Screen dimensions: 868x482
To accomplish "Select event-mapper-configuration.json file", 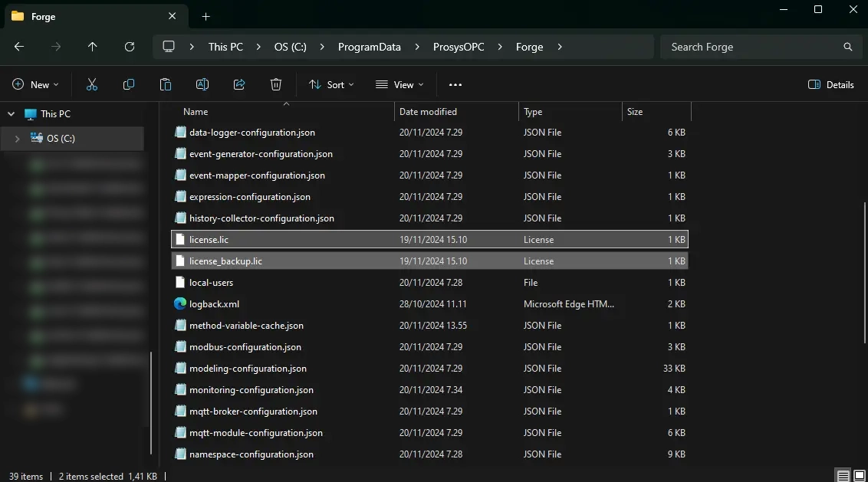I will (x=429, y=175).
